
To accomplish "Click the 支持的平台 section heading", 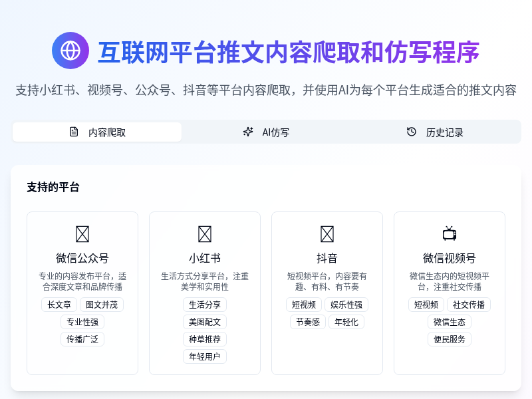I will pos(53,188).
